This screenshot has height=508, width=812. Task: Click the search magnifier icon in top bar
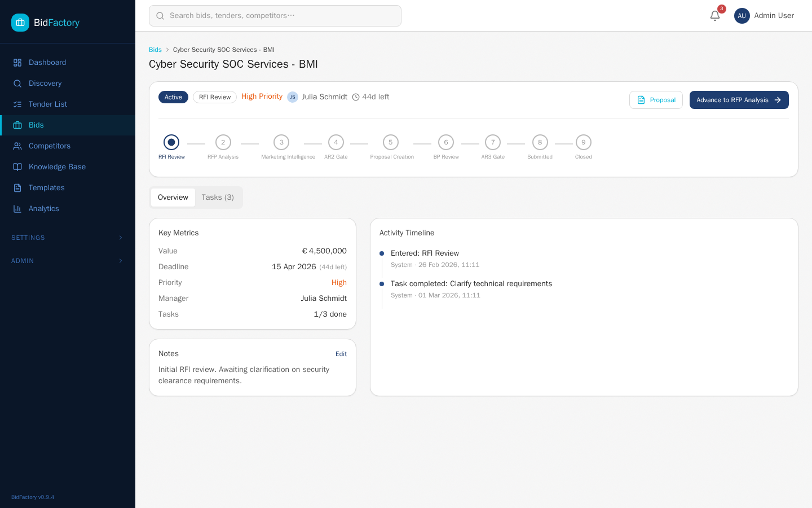click(160, 16)
